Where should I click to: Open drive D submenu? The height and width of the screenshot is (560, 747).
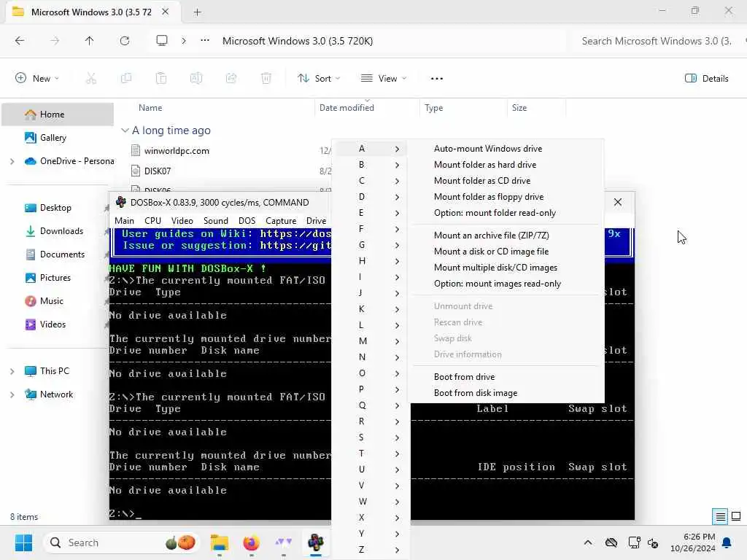click(x=370, y=197)
